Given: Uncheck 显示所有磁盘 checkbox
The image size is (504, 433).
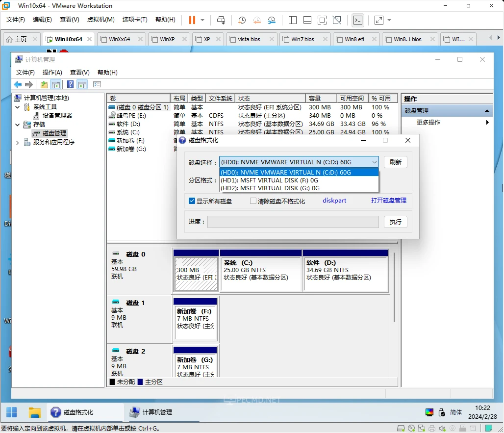Looking at the screenshot, I should click(x=192, y=201).
